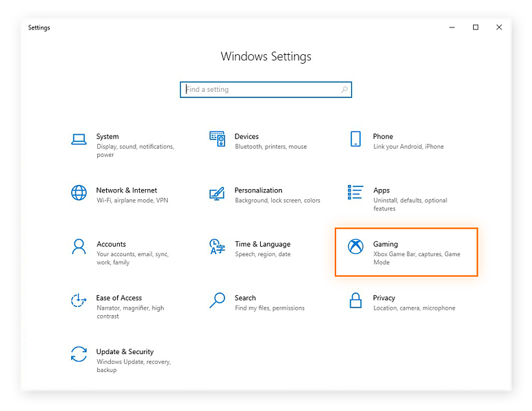Open the Network & Internet globe icon
The height and width of the screenshot is (411, 532).
(x=79, y=192)
